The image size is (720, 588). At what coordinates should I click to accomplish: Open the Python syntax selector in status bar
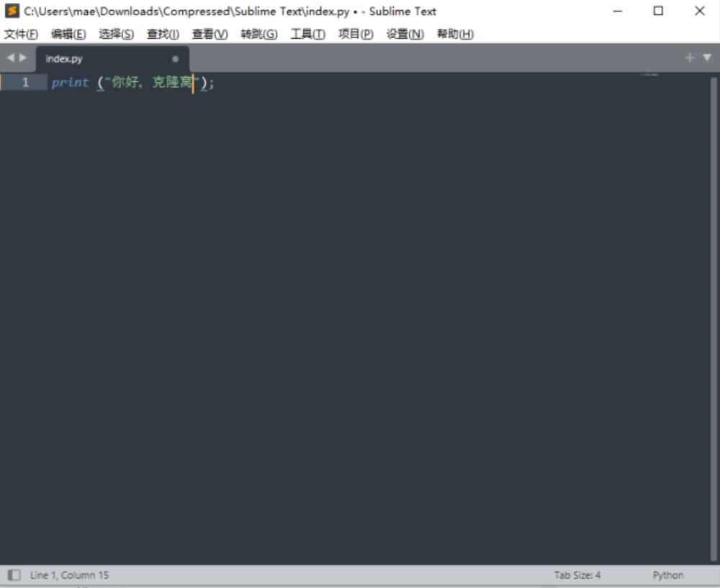667,574
